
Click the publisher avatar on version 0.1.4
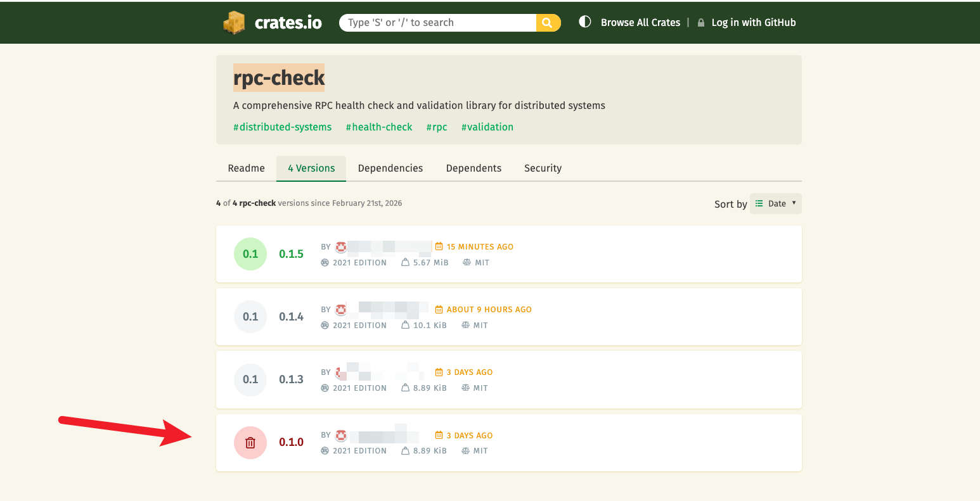[341, 310]
